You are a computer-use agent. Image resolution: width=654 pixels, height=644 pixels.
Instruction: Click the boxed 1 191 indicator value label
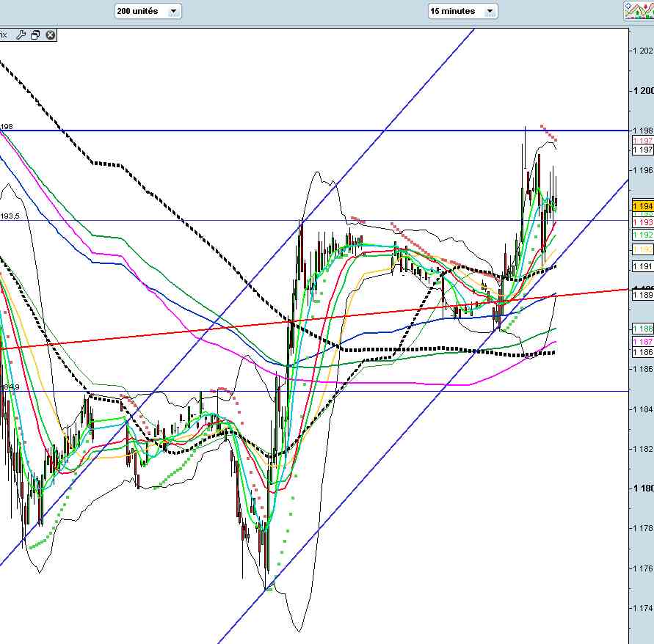643,266
